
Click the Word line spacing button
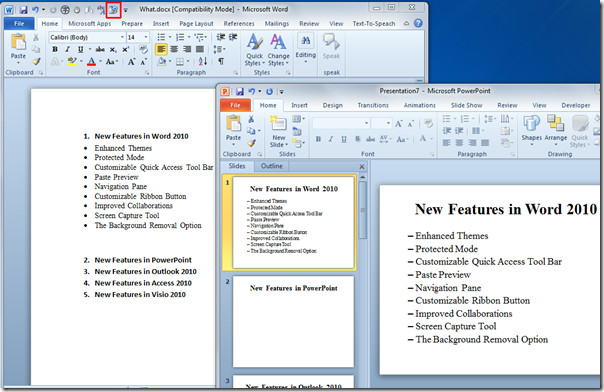pyautogui.click(x=218, y=49)
